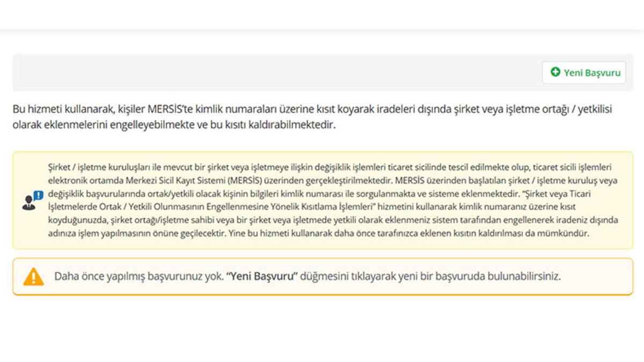This screenshot has width=644, height=362.
Task: Click the intro text starting with Bu hizmeti kullanarak
Action: tap(80, 108)
